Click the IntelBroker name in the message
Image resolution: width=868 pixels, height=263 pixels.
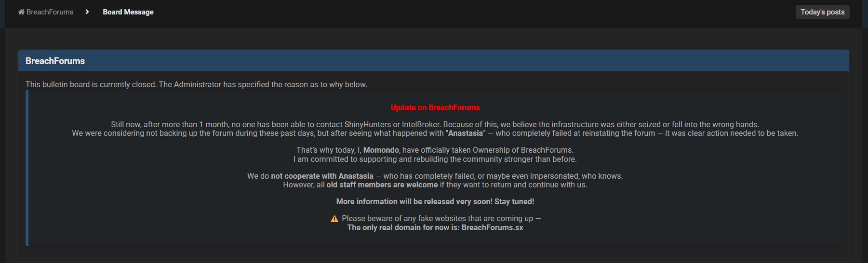(x=421, y=125)
